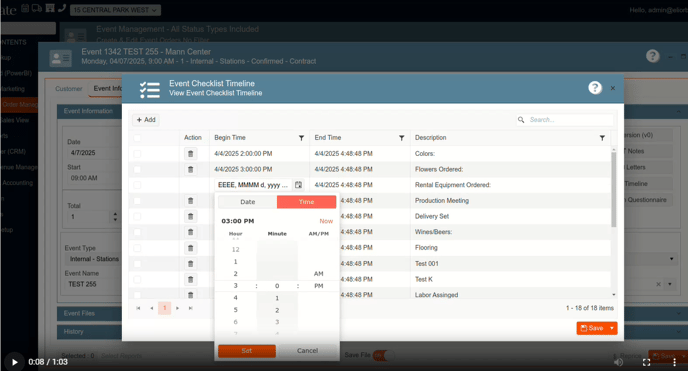Check the Delivery Set row checkbox
This screenshot has height=371, width=688.
click(137, 216)
